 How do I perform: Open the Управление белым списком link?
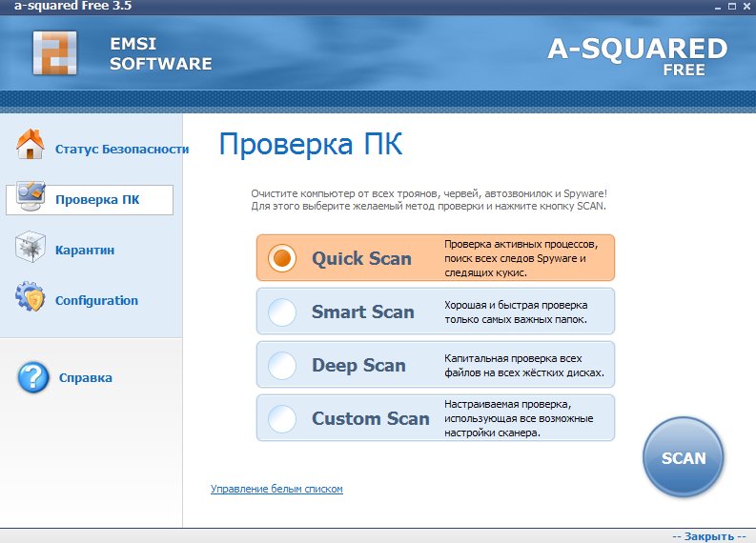[x=276, y=489]
